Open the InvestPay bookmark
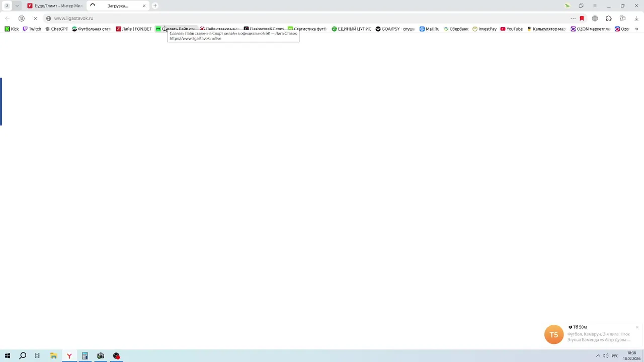The height and width of the screenshot is (362, 644). point(484,29)
